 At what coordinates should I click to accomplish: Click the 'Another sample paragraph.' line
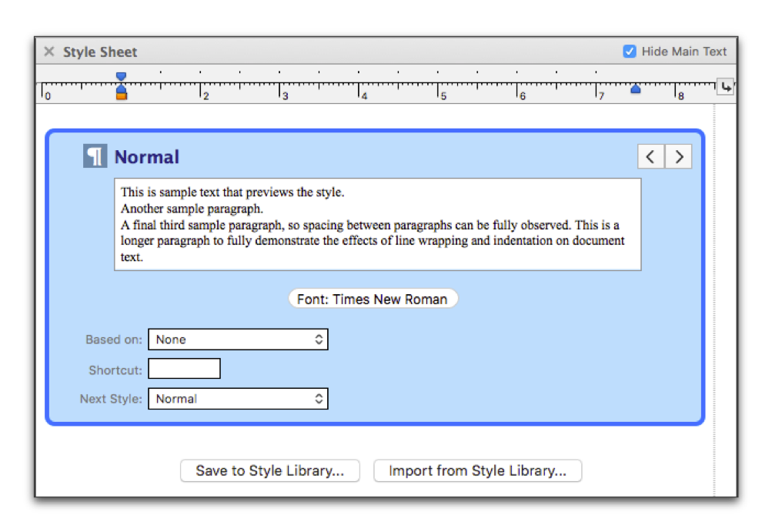(192, 209)
